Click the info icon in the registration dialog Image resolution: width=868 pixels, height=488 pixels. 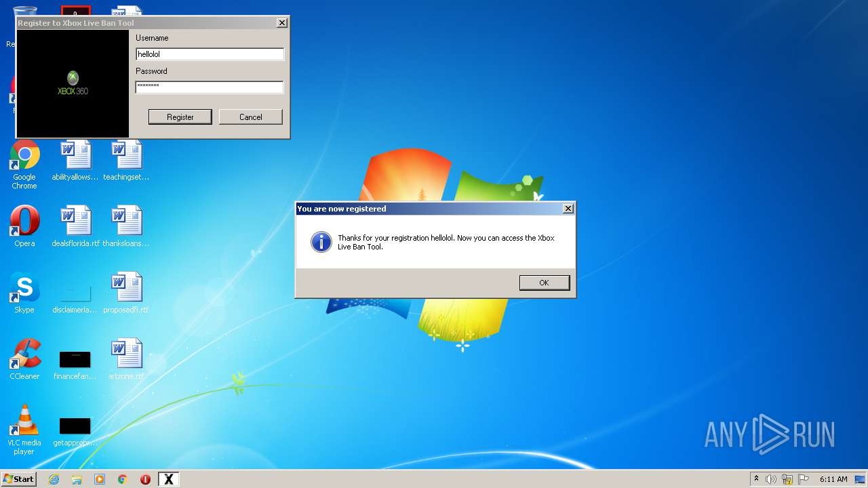[321, 242]
